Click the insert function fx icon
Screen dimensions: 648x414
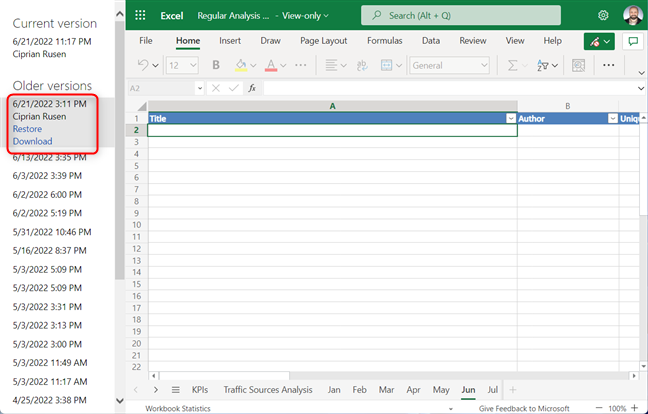[x=252, y=88]
